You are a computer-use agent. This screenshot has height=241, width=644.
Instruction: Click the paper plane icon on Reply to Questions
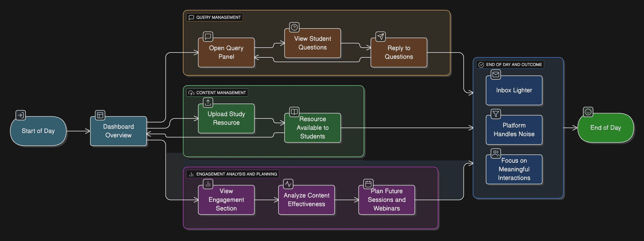380,37
